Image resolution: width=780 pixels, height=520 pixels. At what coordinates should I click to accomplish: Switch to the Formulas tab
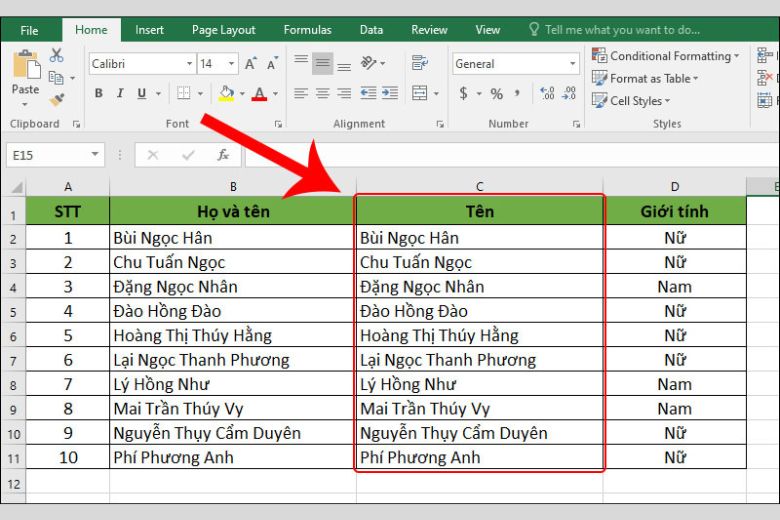point(307,30)
